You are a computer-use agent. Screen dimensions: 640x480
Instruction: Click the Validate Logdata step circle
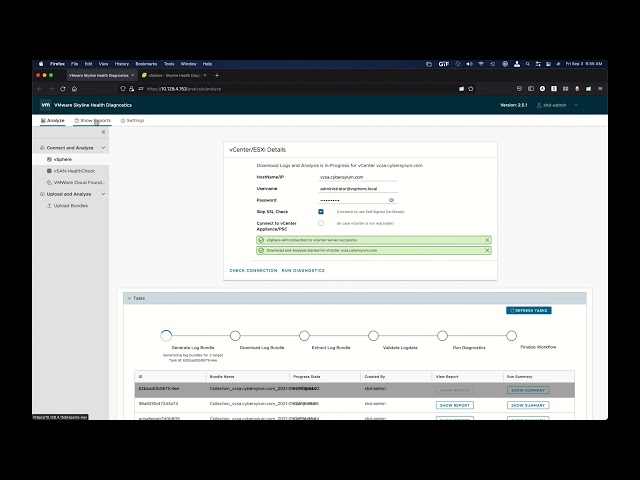click(x=373, y=336)
